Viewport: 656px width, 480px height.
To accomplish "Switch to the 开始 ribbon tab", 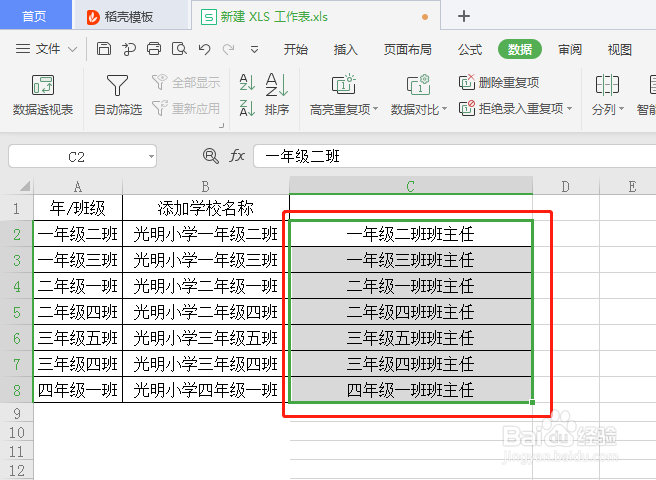I will coord(295,49).
